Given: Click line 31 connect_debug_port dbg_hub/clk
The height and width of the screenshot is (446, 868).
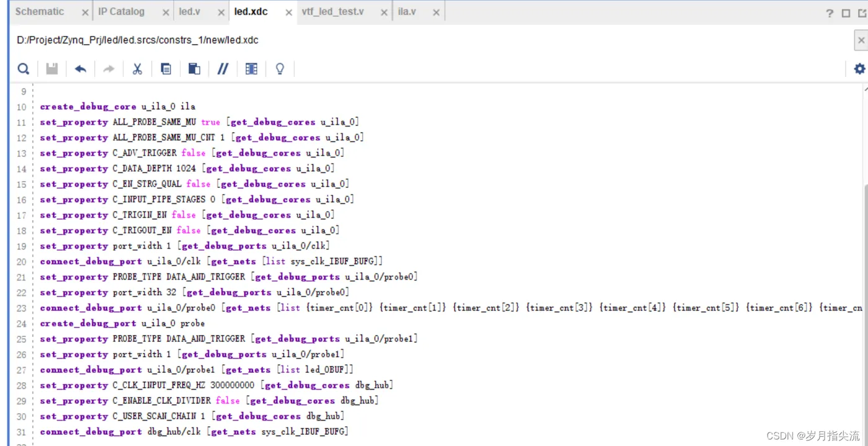Looking at the screenshot, I should coord(194,432).
